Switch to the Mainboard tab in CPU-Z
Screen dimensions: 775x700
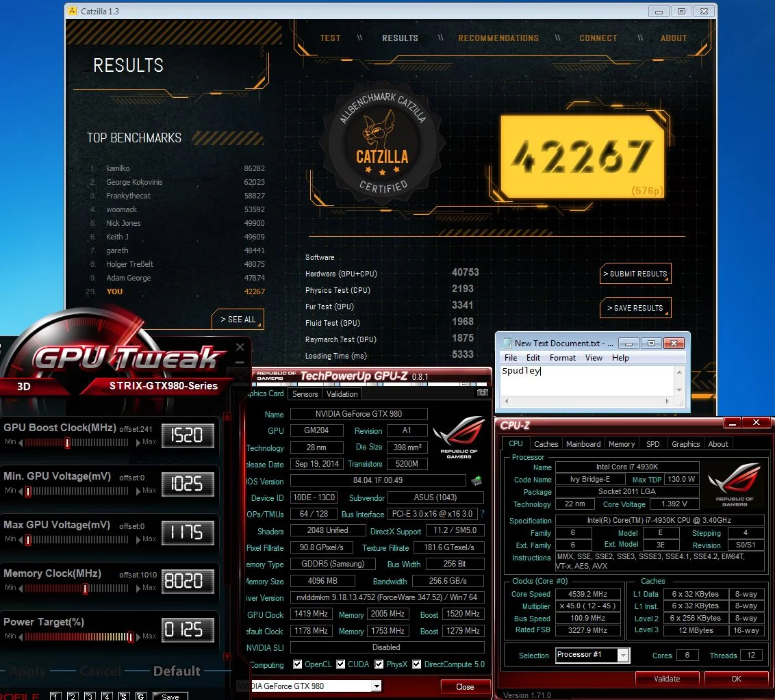point(583,443)
